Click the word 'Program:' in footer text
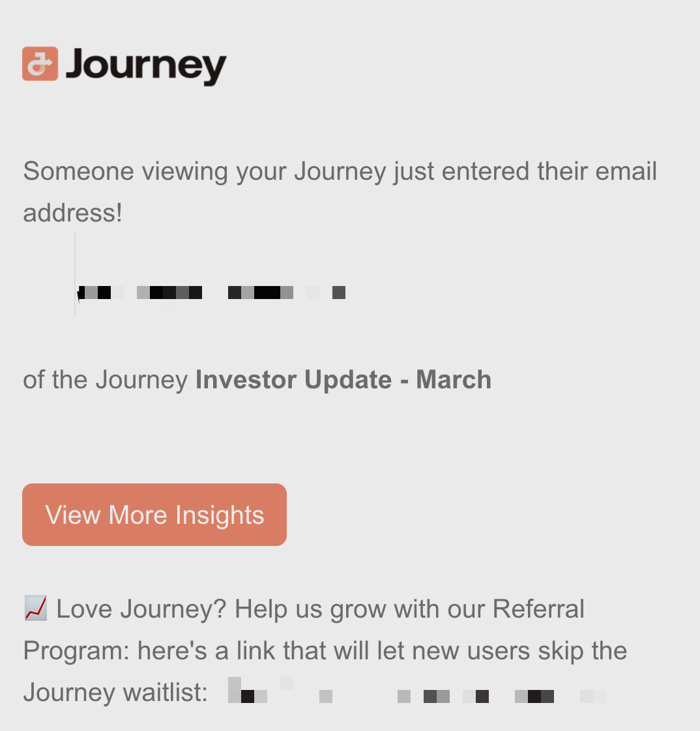 pyautogui.click(x=76, y=651)
